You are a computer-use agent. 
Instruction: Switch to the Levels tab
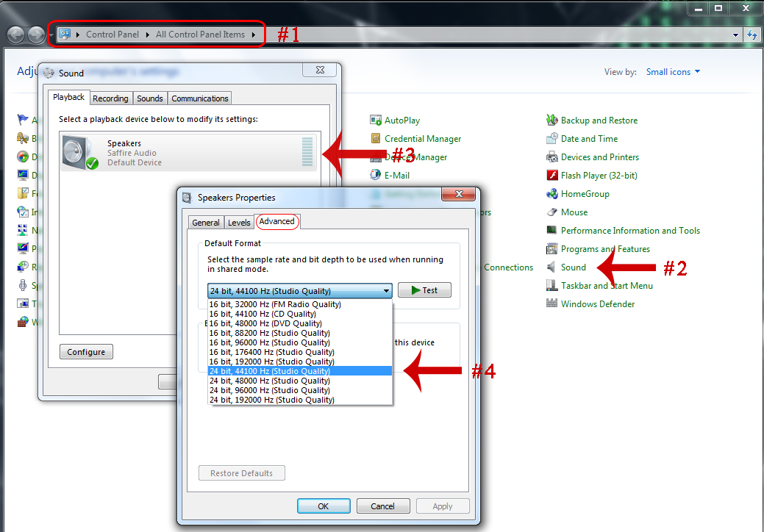coord(239,223)
